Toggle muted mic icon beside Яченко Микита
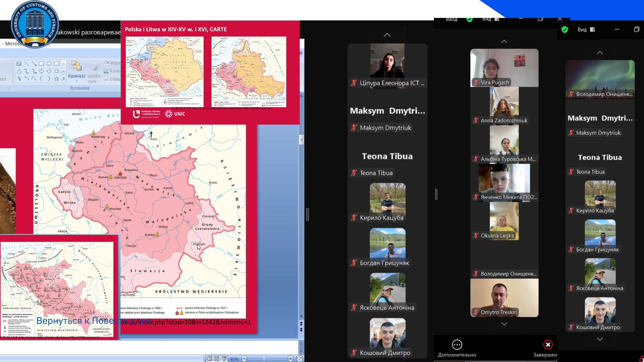 click(476, 197)
